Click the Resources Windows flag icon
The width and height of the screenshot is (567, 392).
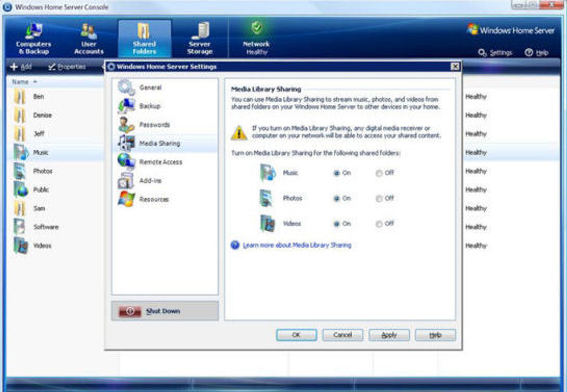click(126, 199)
